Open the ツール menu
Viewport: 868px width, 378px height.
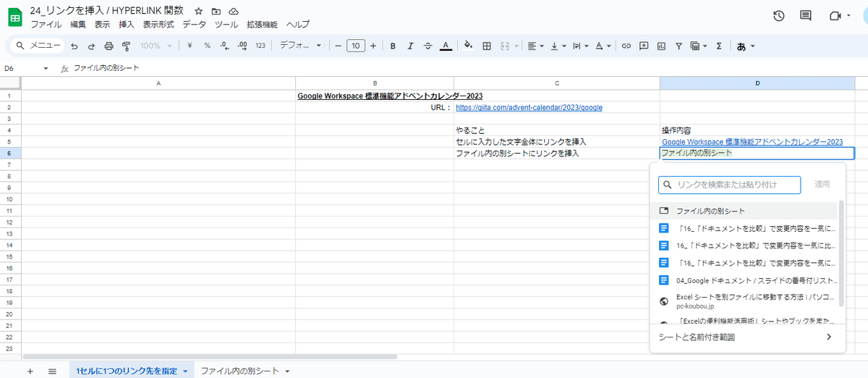(226, 25)
